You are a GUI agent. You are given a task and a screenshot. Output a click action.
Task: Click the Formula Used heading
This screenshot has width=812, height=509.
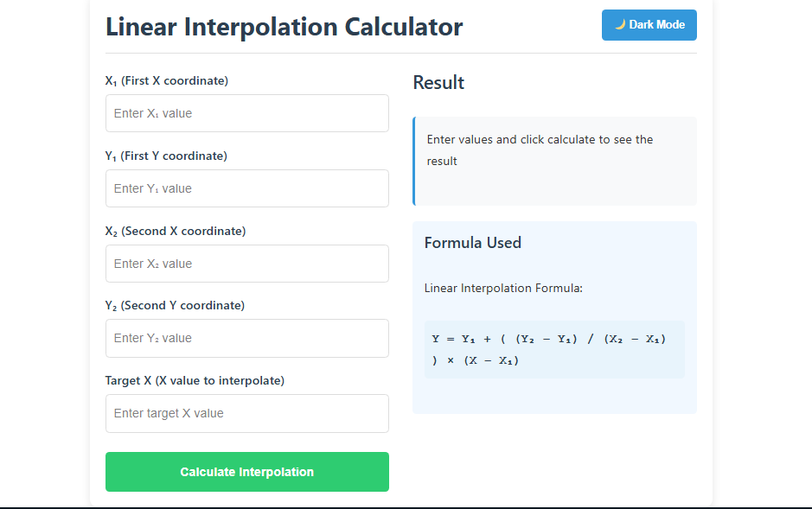click(472, 243)
